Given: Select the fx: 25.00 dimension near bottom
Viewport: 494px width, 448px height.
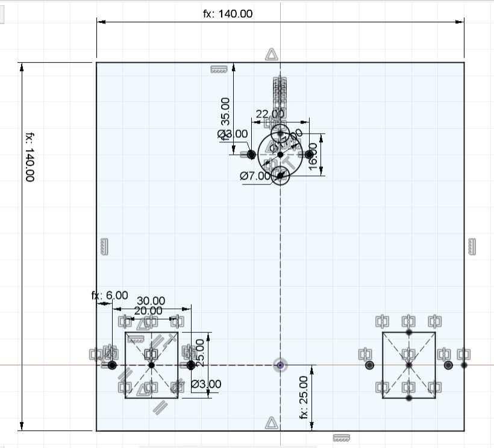Looking at the screenshot, I should tap(304, 397).
